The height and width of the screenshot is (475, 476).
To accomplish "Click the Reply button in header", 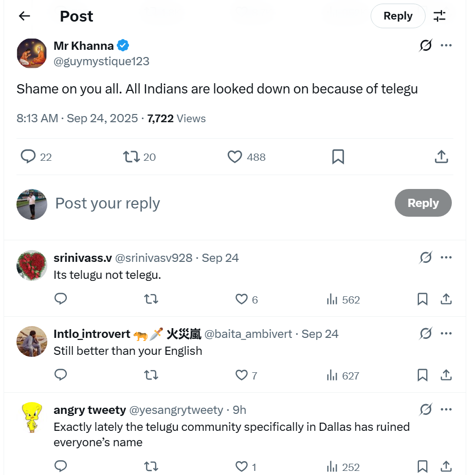I will click(397, 16).
